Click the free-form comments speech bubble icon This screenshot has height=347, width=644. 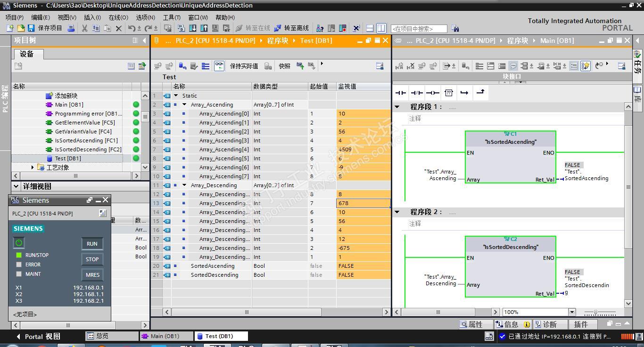513,66
